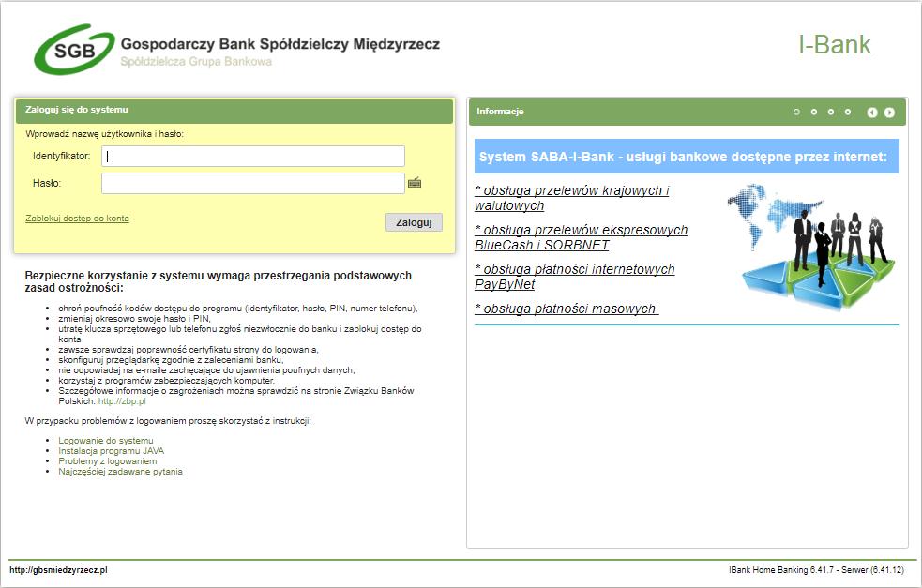Select the second slide indicator dot
The image size is (922, 588).
pos(814,112)
